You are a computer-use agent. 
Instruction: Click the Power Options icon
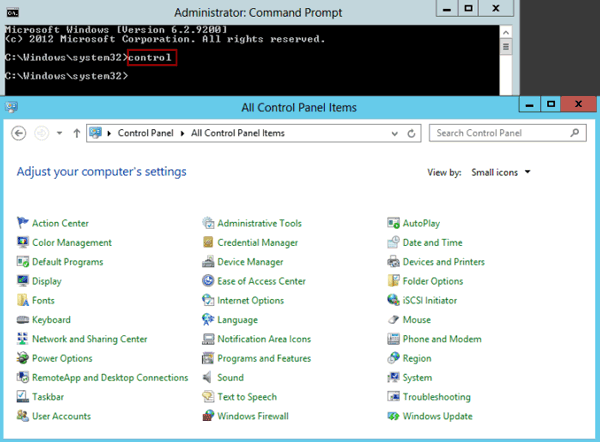pyautogui.click(x=23, y=358)
